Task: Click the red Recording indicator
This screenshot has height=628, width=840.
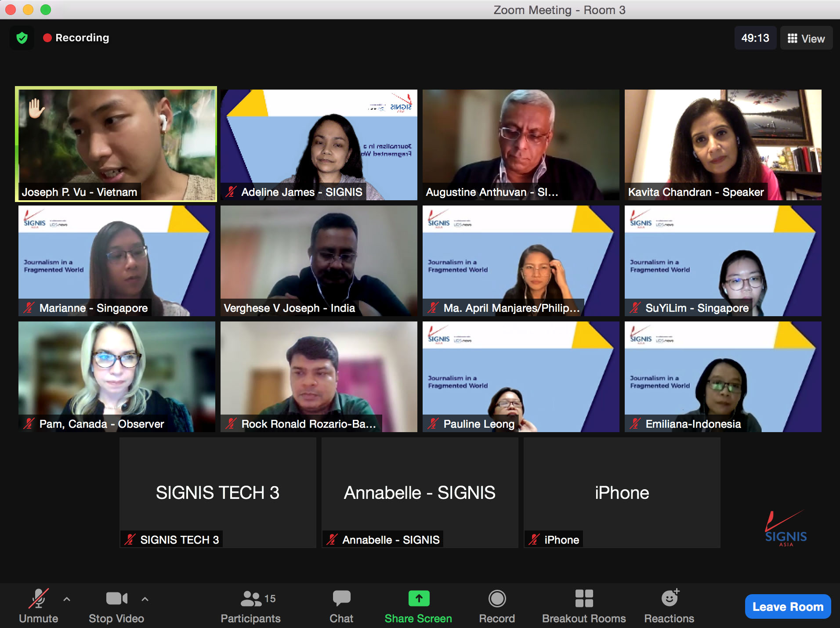Action: coord(76,38)
